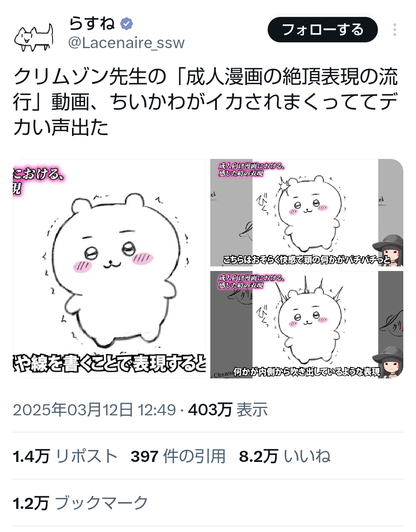
Task: View the 8.2万 いいね likes
Action: [285, 456]
